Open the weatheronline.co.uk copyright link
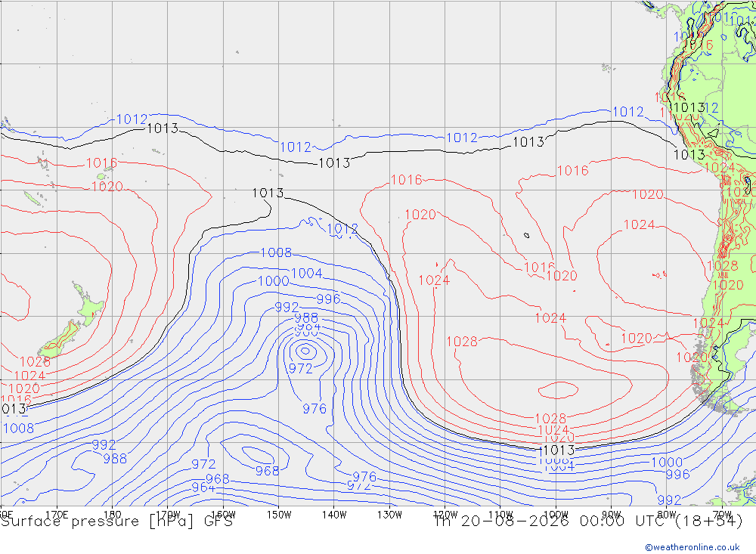Screen dimensions: 756x554 point(692,547)
